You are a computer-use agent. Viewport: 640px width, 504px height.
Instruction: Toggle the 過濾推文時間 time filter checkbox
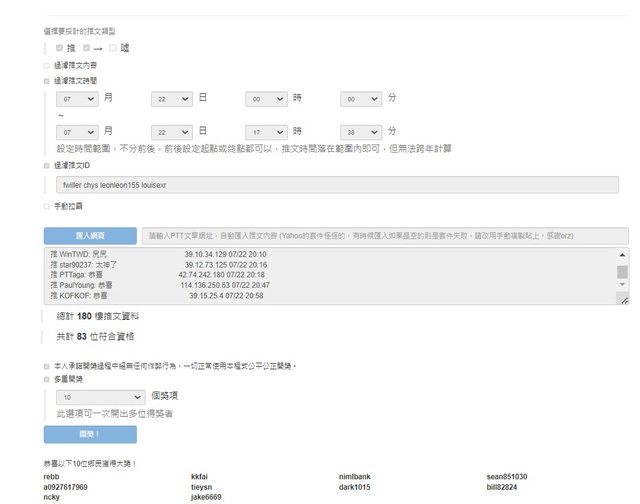coord(47,81)
